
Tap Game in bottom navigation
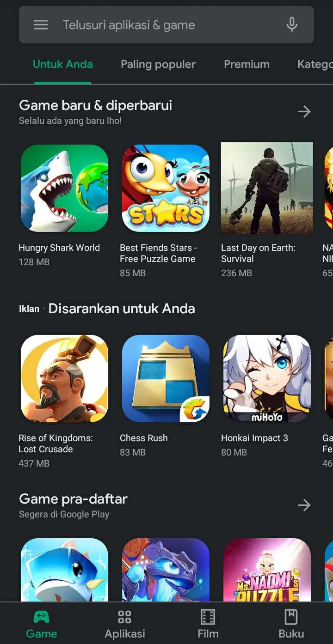click(42, 624)
